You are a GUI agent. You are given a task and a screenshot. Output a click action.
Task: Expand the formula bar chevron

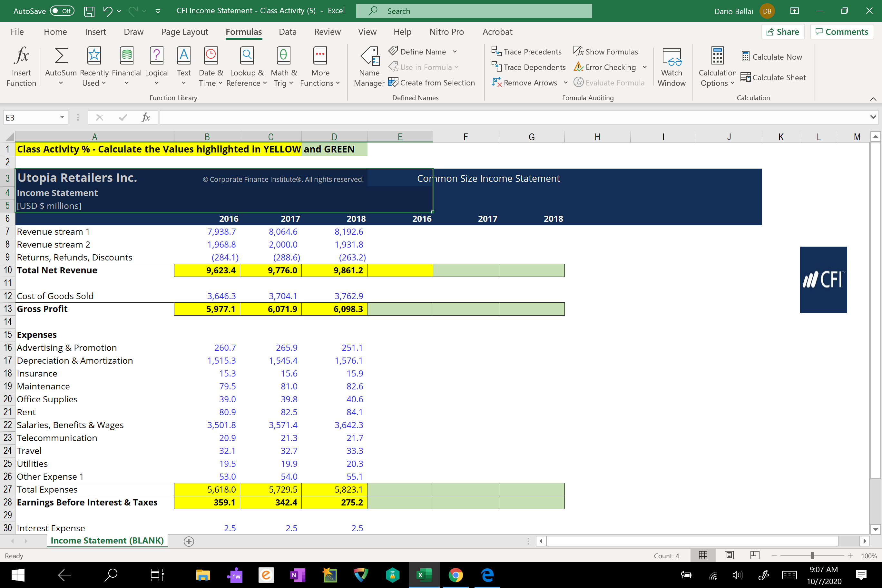click(x=873, y=117)
